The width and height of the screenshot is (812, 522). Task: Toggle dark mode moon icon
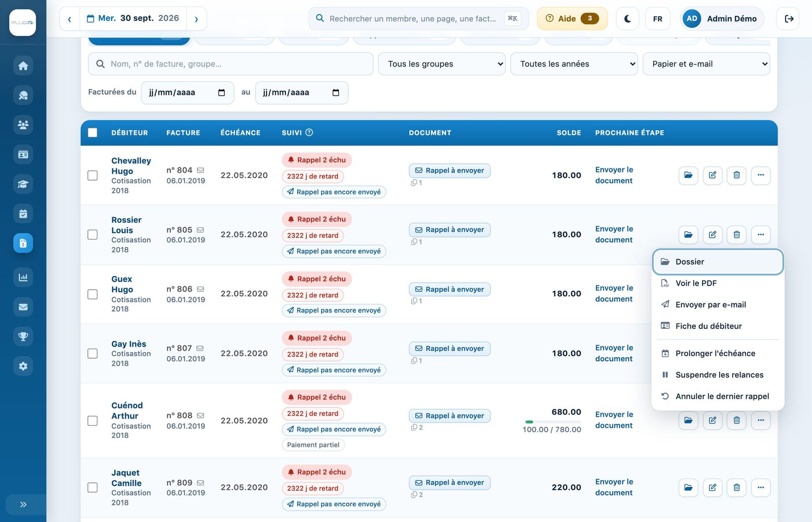627,19
